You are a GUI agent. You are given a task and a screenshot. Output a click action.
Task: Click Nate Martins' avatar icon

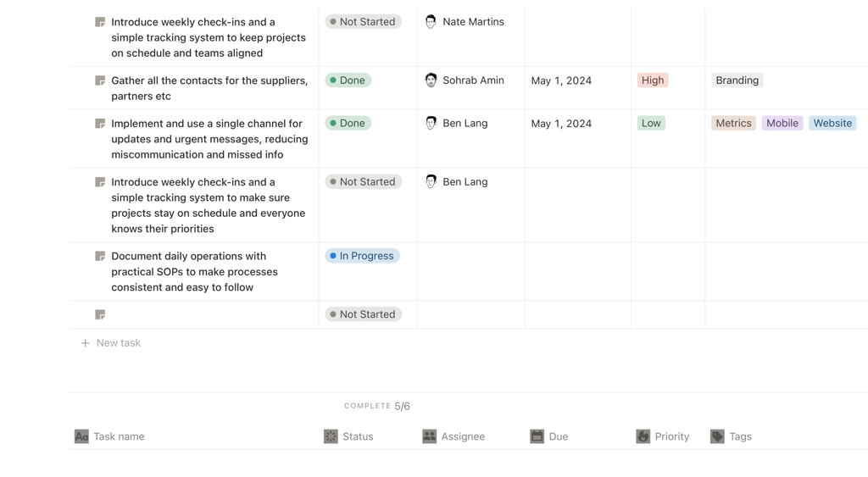tap(431, 22)
